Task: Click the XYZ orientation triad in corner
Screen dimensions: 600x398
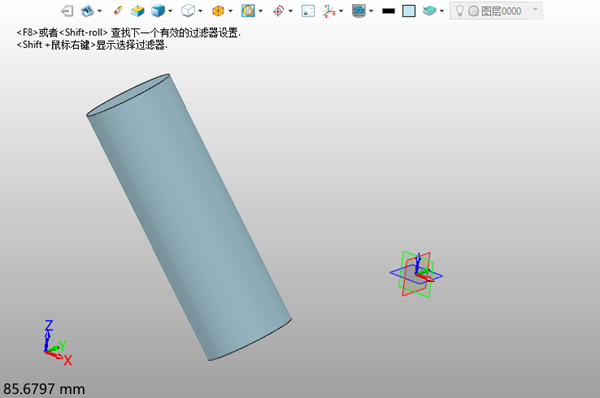Action: tap(57, 343)
